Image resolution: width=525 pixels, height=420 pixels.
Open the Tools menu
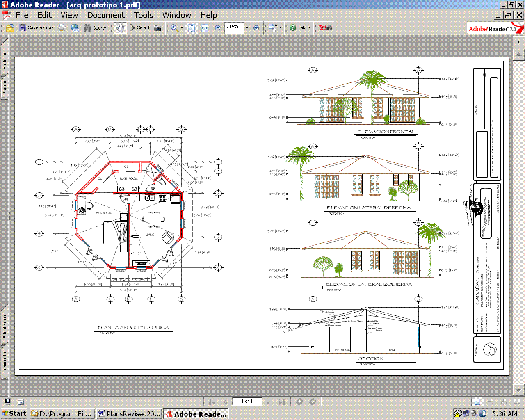pyautogui.click(x=143, y=15)
